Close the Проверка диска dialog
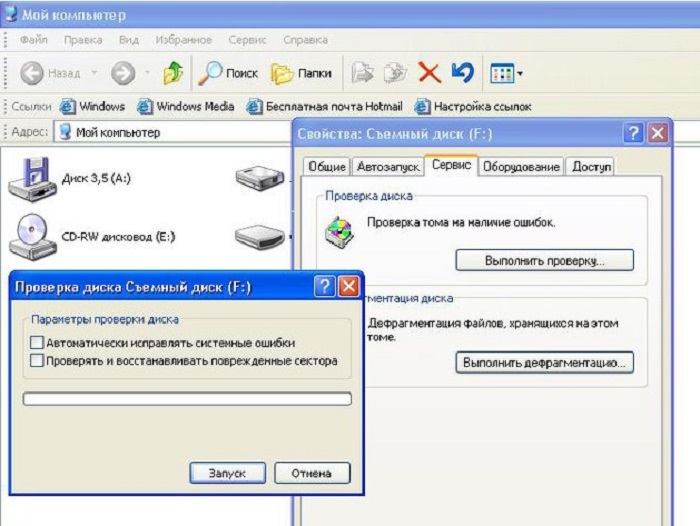The height and width of the screenshot is (526, 700). [x=349, y=286]
